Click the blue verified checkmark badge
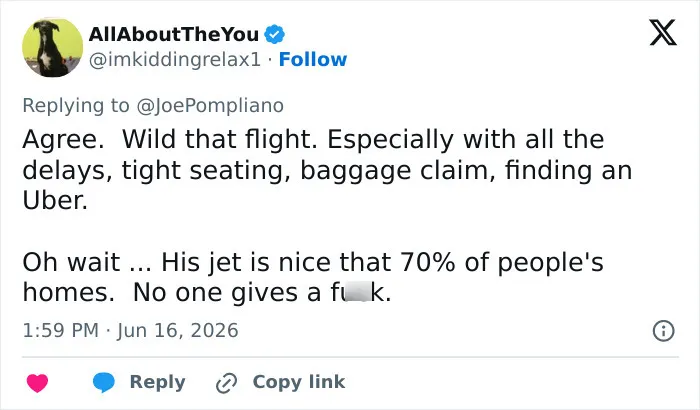The width and height of the screenshot is (700, 410). 274,34
